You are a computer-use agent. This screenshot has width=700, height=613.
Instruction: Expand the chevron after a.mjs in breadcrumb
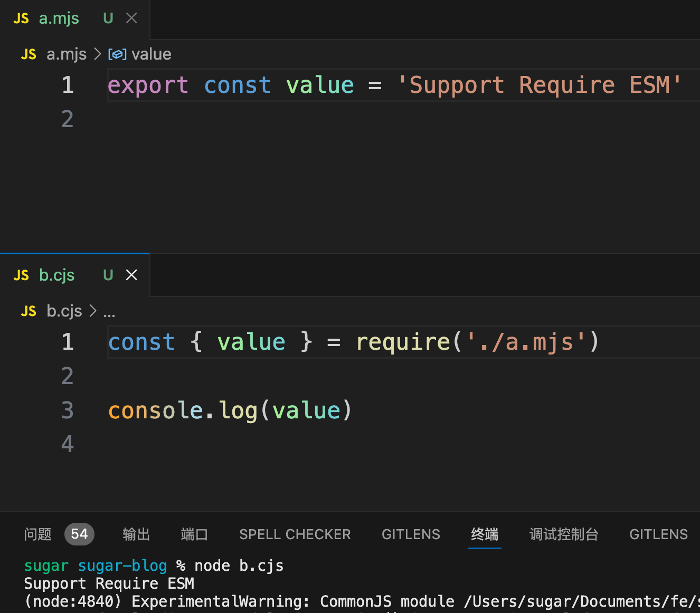pyautogui.click(x=97, y=54)
